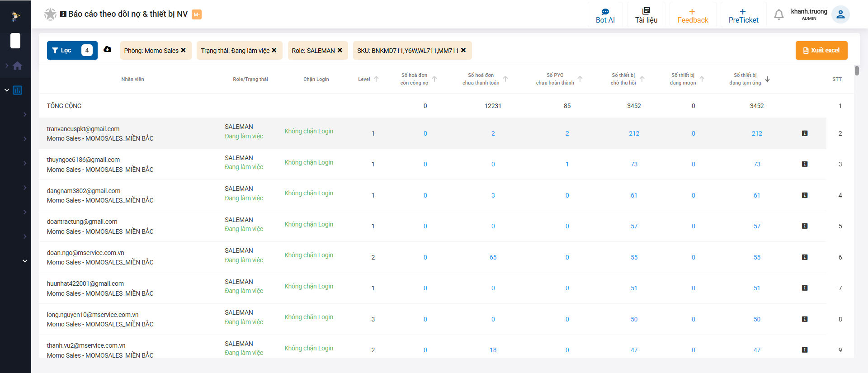Screen dimensions: 868x373
Task: Open details icon for thanh.vu2@mservice.com.vn row
Action: click(x=805, y=350)
